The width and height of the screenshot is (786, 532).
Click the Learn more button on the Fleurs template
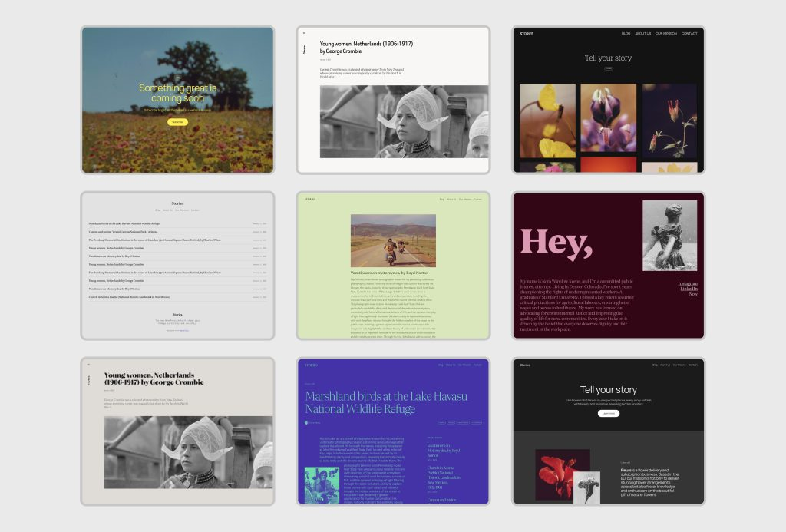tap(609, 414)
